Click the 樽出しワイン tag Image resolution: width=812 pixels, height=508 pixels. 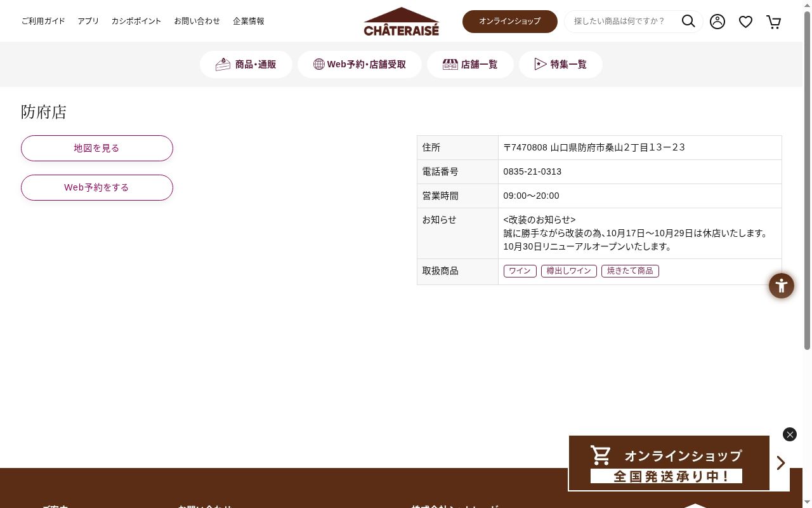pos(568,271)
